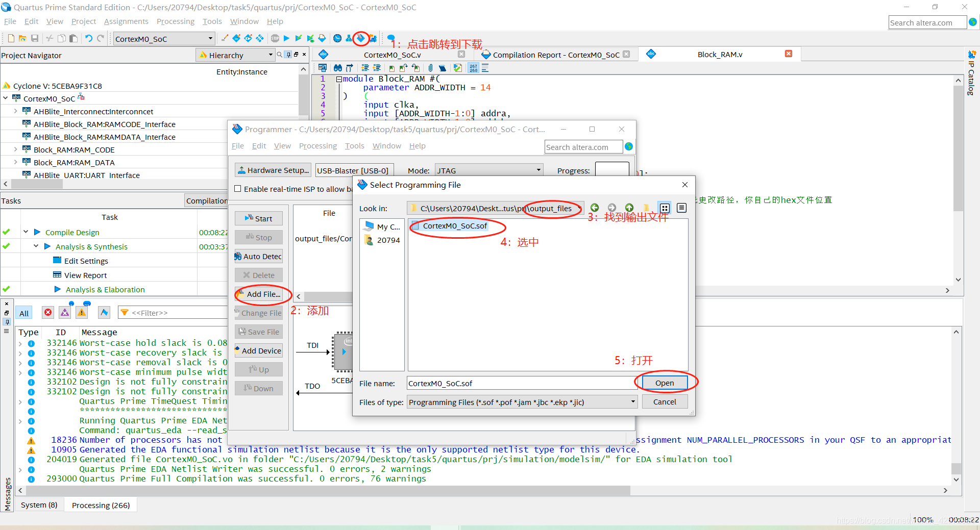Expand Block_RAM:RAM_CODE hierarchy node
Screen dimensions: 980x530
coord(15,149)
